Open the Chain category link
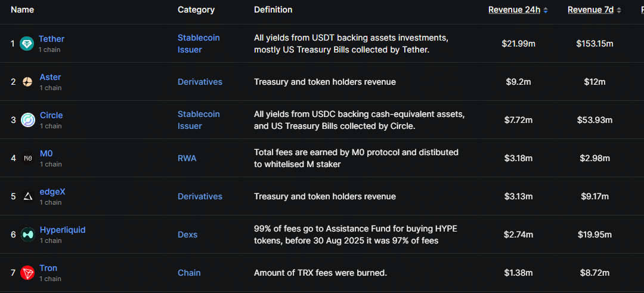 click(x=189, y=273)
